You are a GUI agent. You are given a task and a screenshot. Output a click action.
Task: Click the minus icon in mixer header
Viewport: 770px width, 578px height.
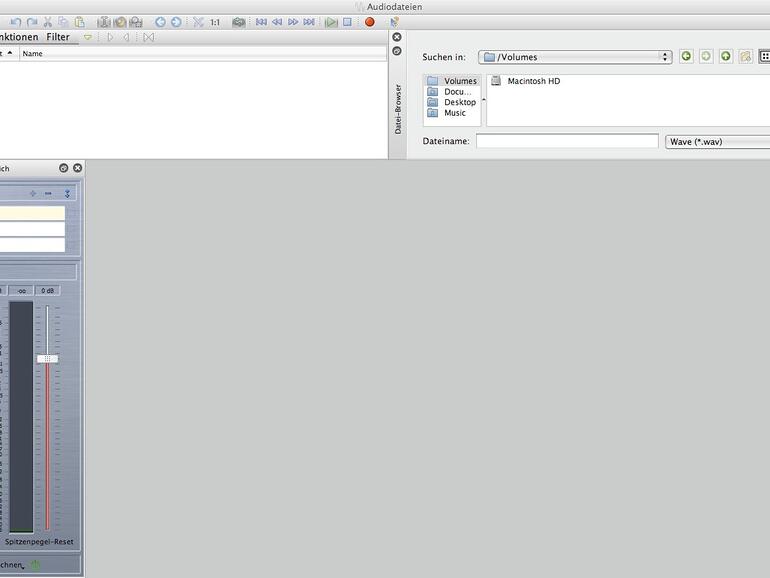pyautogui.click(x=48, y=193)
